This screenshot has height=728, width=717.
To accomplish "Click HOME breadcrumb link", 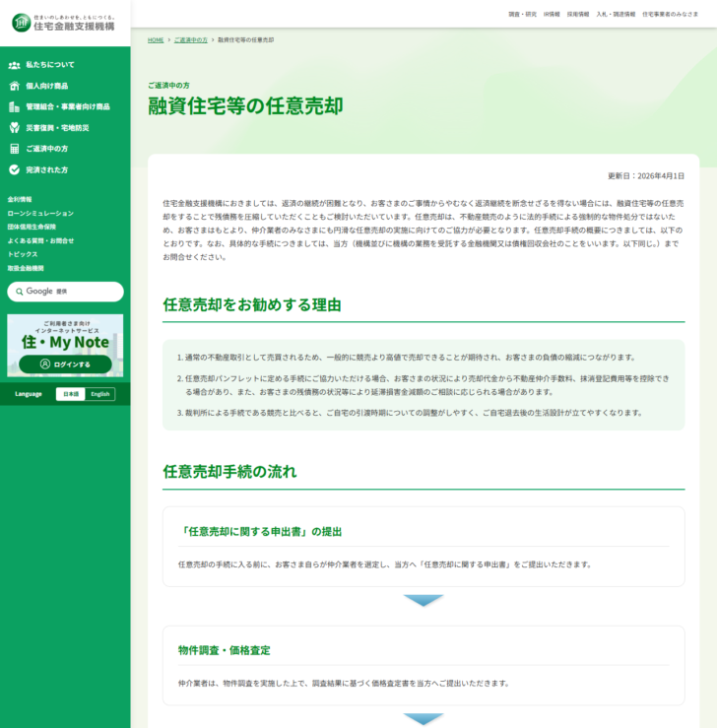I will click(x=156, y=40).
